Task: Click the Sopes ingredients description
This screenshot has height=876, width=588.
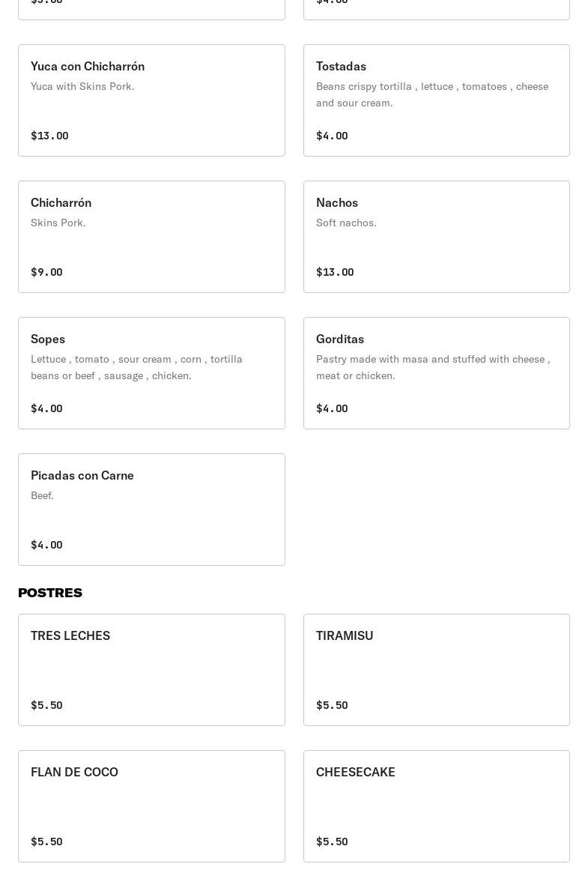Action: 136,367
